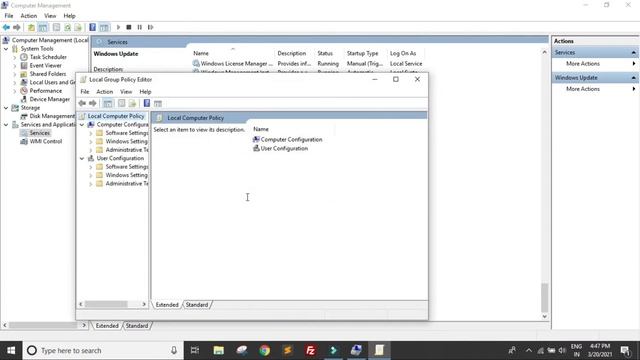
Task: Click Pause Service icon in toolbar
Action: coord(140,27)
